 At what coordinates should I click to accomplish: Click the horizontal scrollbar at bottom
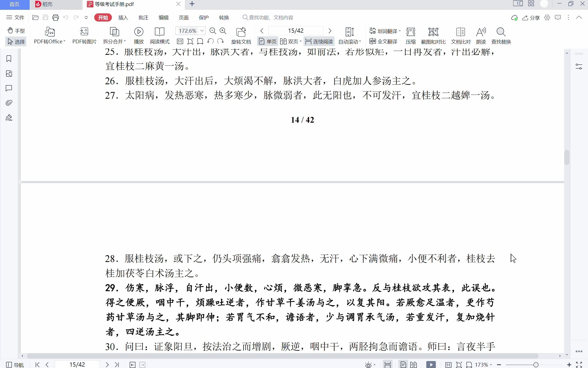pos(283,356)
